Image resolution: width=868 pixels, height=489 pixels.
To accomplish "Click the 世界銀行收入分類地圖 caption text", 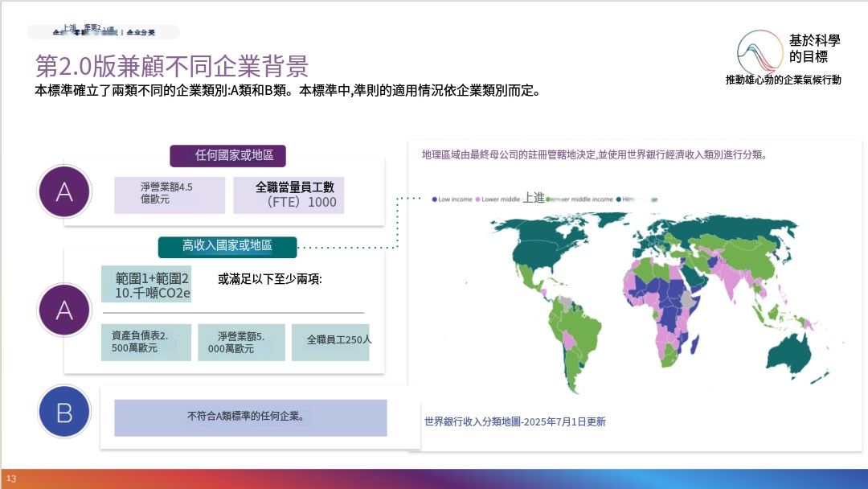I will coord(515,421).
